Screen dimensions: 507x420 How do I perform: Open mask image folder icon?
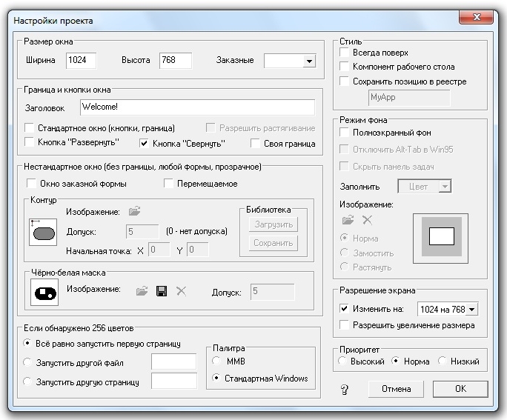pyautogui.click(x=142, y=291)
